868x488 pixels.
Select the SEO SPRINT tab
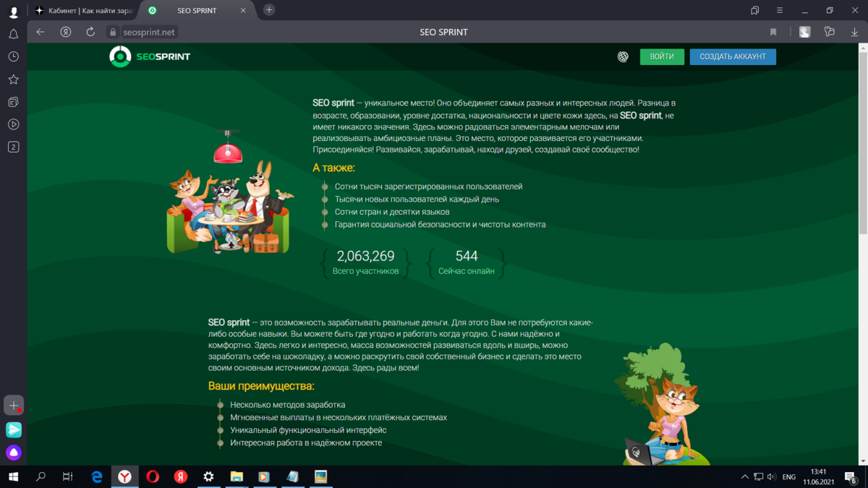pyautogui.click(x=195, y=10)
